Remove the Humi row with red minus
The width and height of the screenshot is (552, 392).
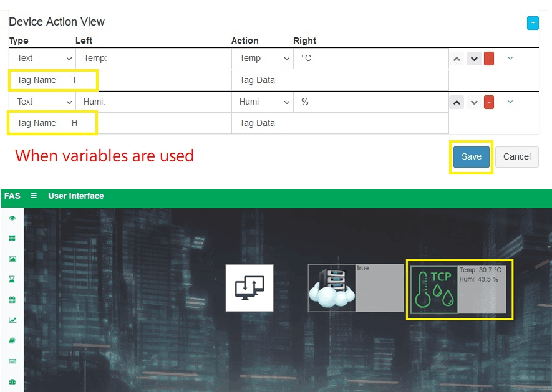click(489, 102)
